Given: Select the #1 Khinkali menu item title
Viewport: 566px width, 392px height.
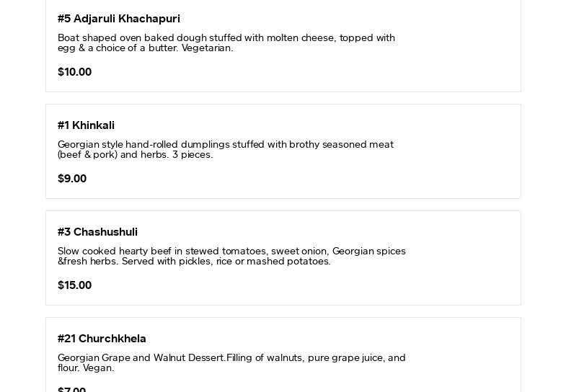Looking at the screenshot, I should [86, 125].
